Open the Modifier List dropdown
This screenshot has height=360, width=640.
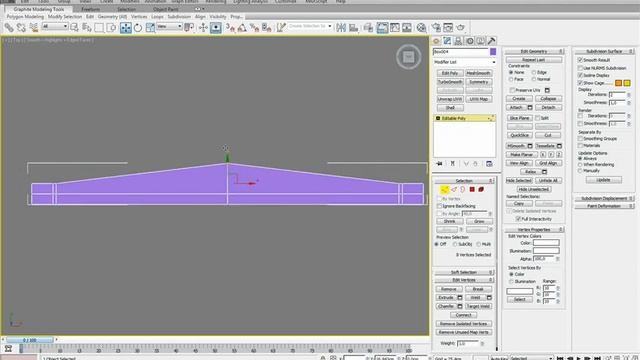pos(464,62)
